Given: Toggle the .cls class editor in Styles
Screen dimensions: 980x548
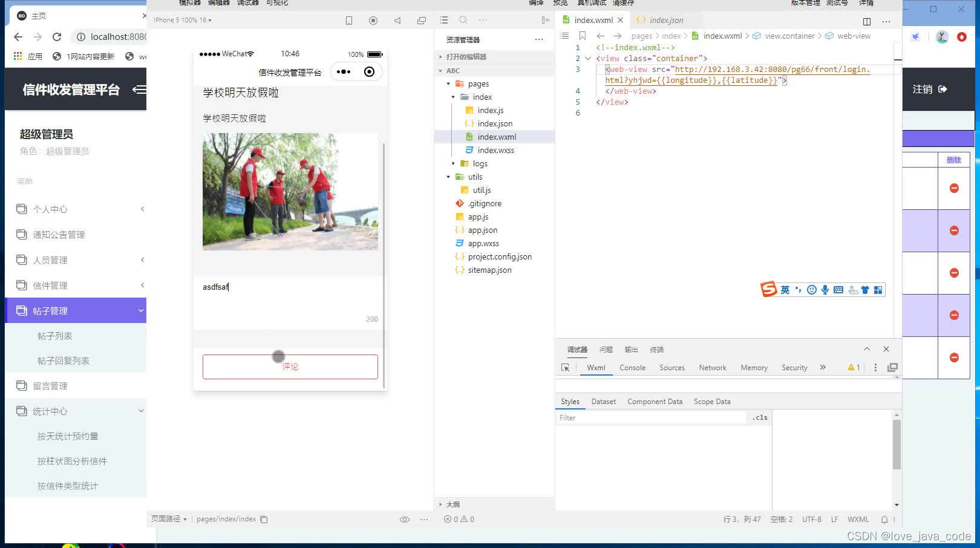Looking at the screenshot, I should pos(760,417).
